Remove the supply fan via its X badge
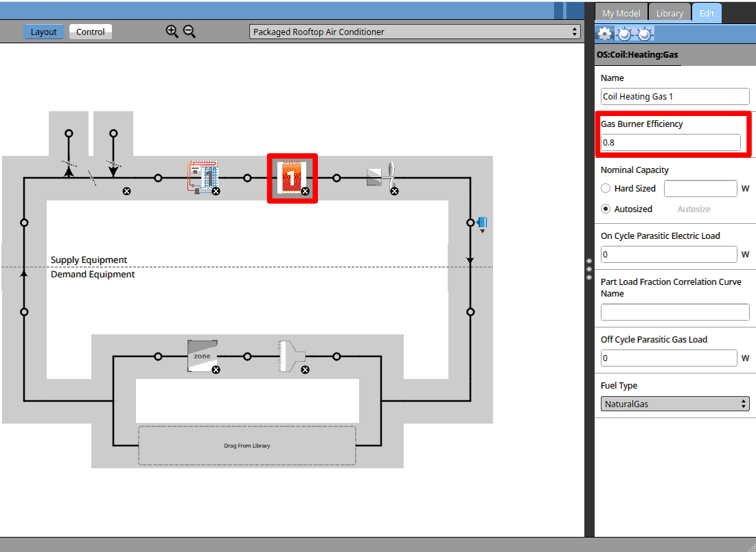 coord(394,192)
